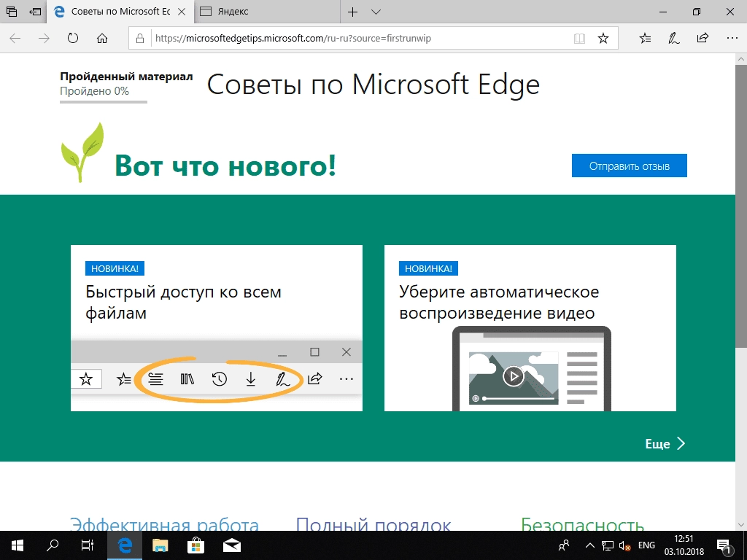Open the People icon in tray
The image size is (747, 560).
coord(564,545)
